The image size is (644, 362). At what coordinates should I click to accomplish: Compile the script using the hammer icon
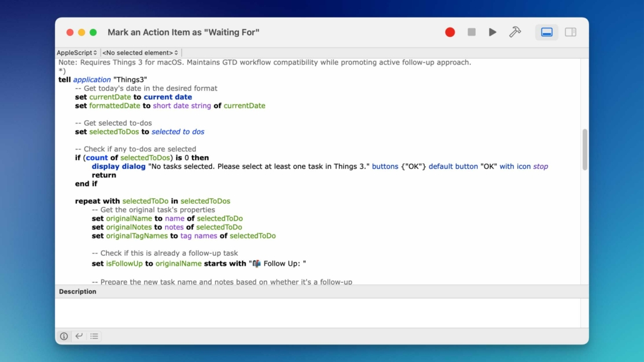515,33
